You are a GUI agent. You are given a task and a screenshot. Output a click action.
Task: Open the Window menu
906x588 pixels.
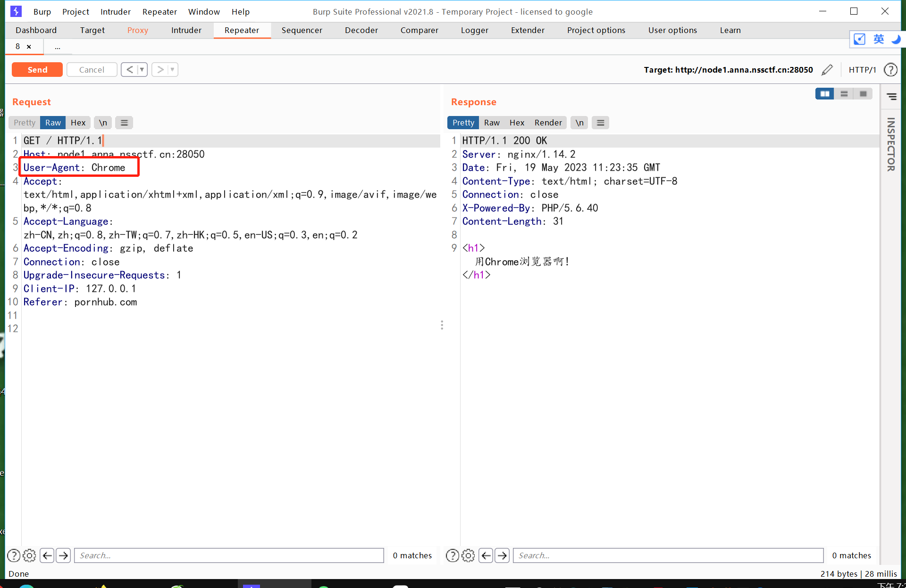(204, 12)
